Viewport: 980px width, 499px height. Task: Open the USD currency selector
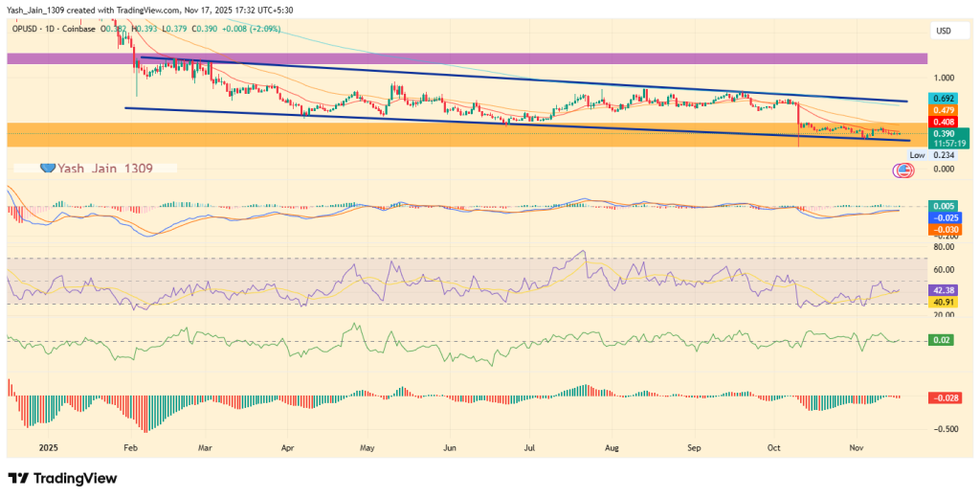tap(942, 32)
